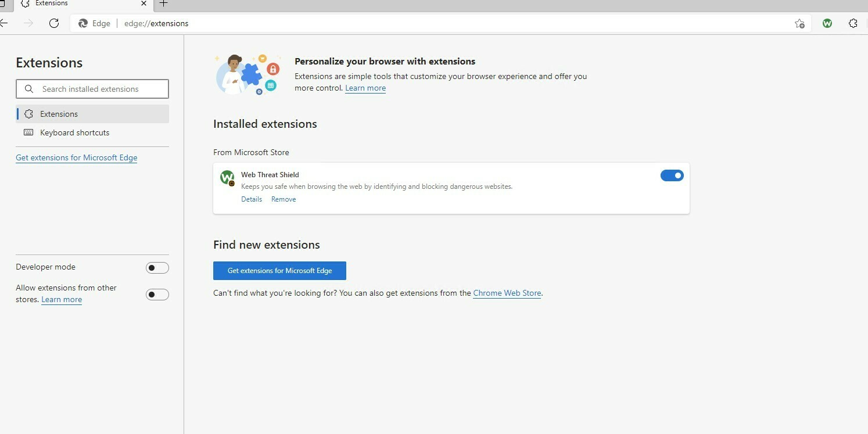Open Learn more link in personalize banner
Screen dimensions: 868x434
(365, 88)
